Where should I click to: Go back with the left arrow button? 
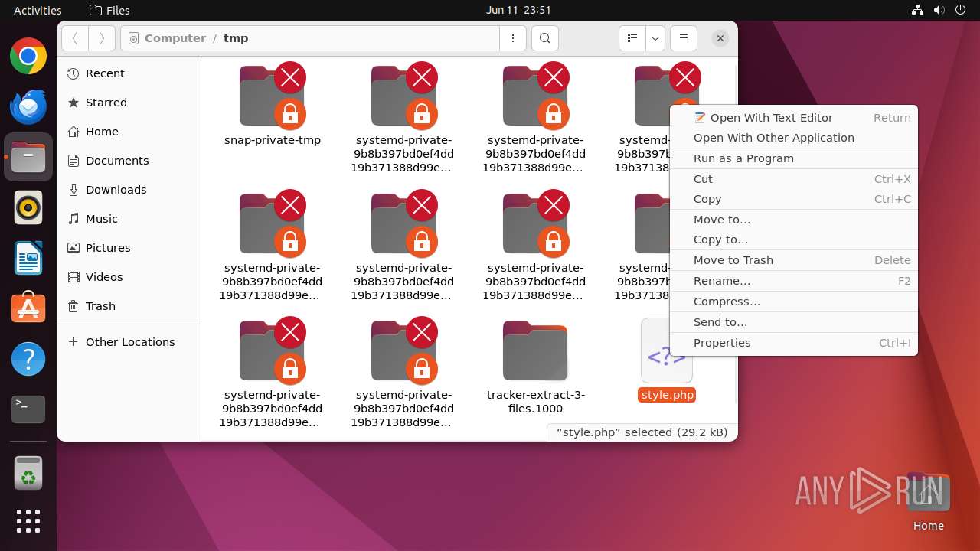point(75,38)
